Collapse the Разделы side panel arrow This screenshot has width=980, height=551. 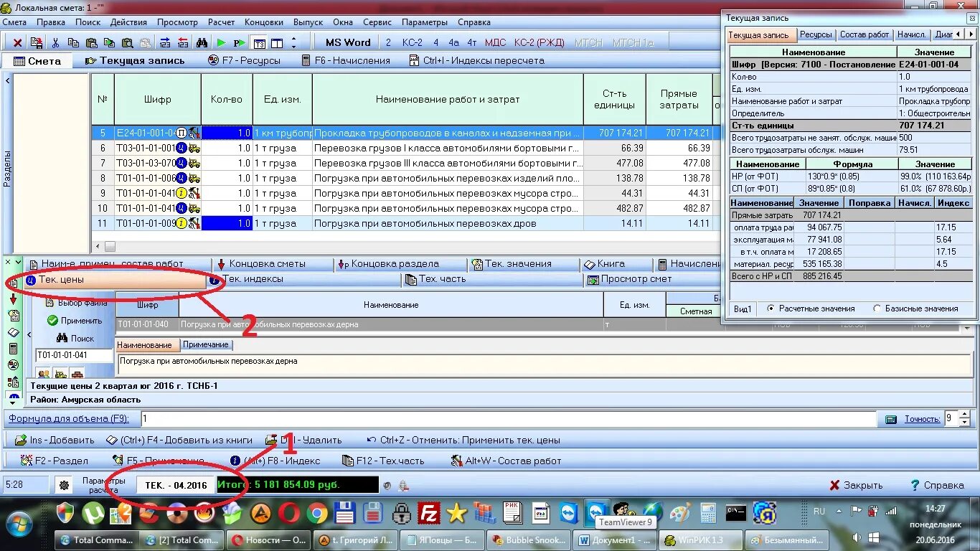(8, 80)
